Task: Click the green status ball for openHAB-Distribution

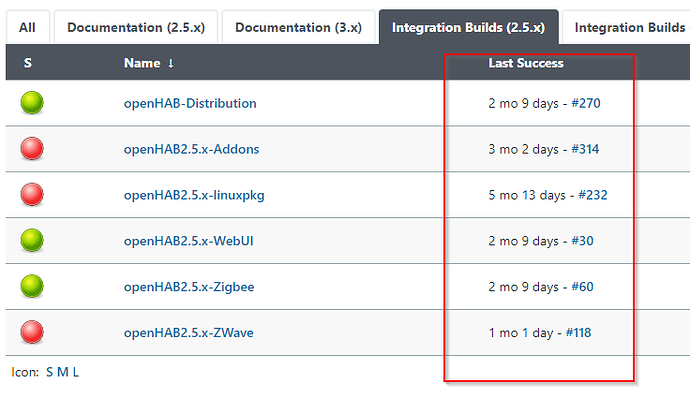Action: coord(32,102)
